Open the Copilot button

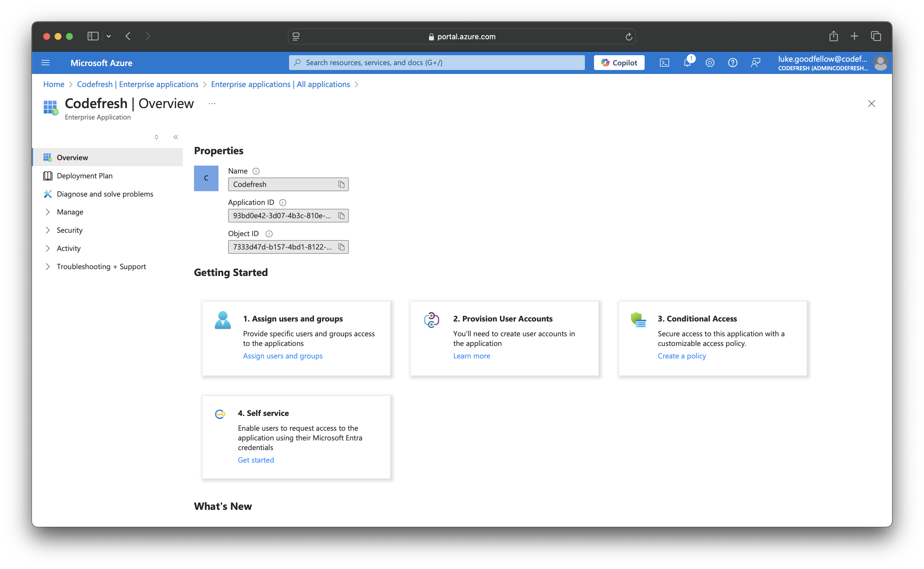coord(619,63)
